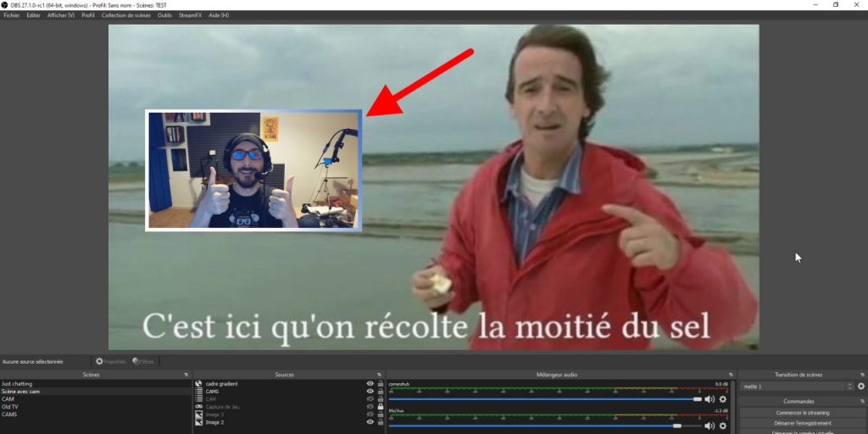This screenshot has width=868, height=434.
Task: Click Démarrer l'enregistrement
Action: [802, 423]
